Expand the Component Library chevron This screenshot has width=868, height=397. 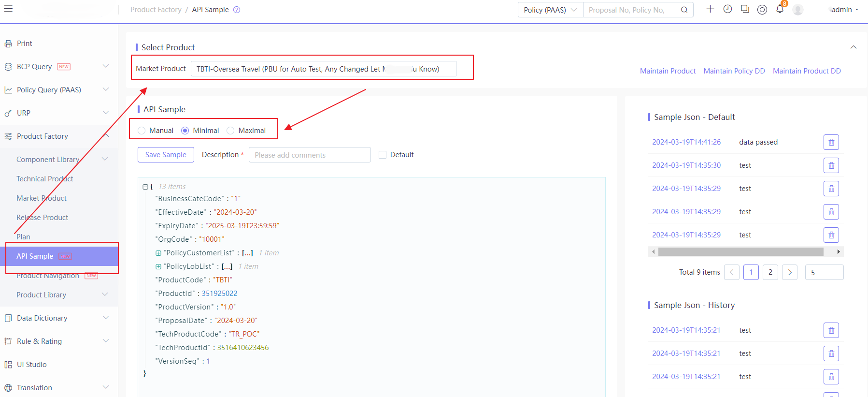105,159
